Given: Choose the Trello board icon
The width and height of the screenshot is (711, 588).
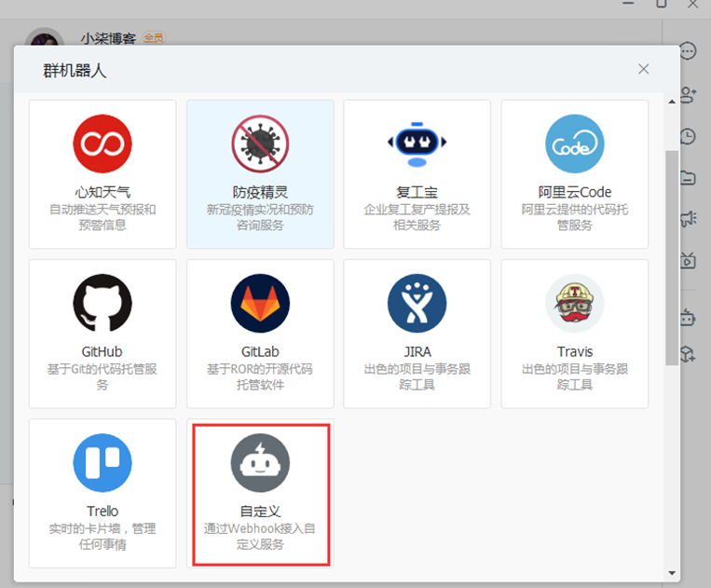Looking at the screenshot, I should point(103,462).
